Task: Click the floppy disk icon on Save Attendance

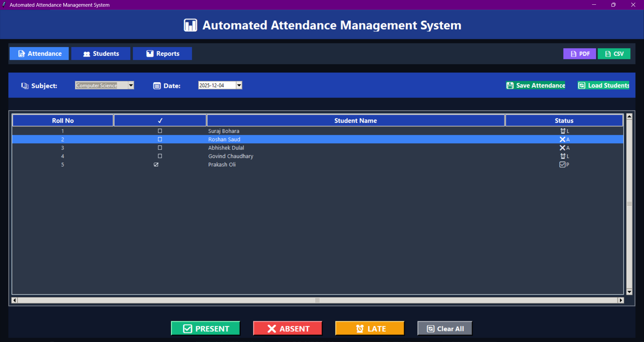Action: [510, 85]
